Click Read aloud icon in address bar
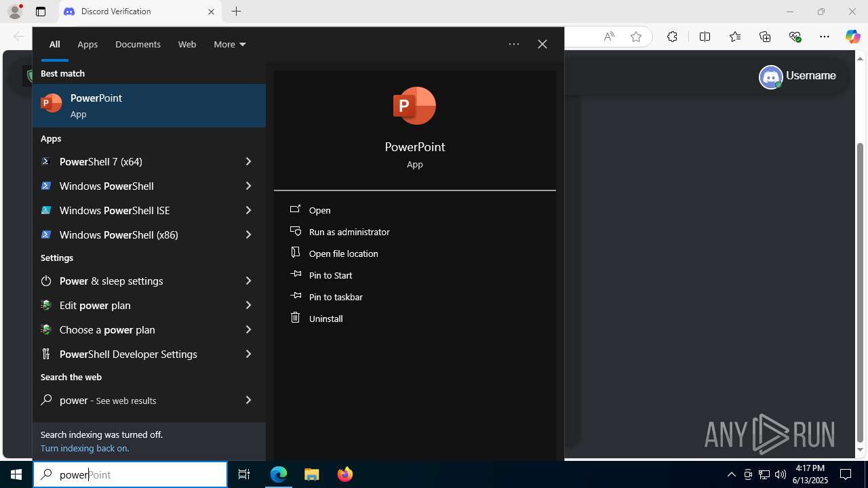This screenshot has height=488, width=868. point(609,37)
